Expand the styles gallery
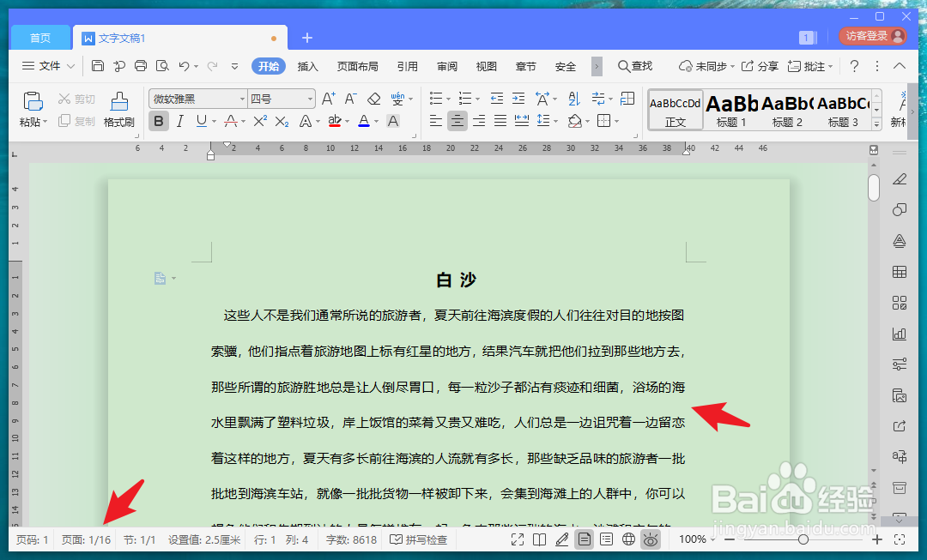927x560 pixels. 876,123
